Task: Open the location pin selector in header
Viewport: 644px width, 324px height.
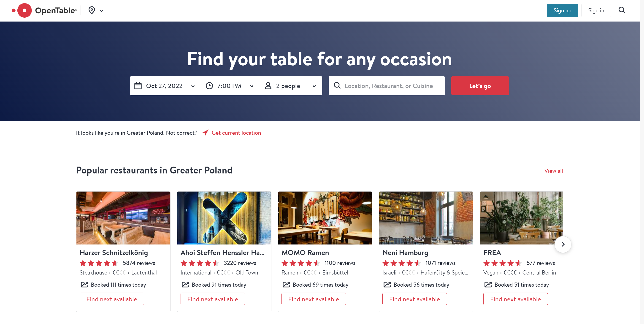Action: coord(92,10)
